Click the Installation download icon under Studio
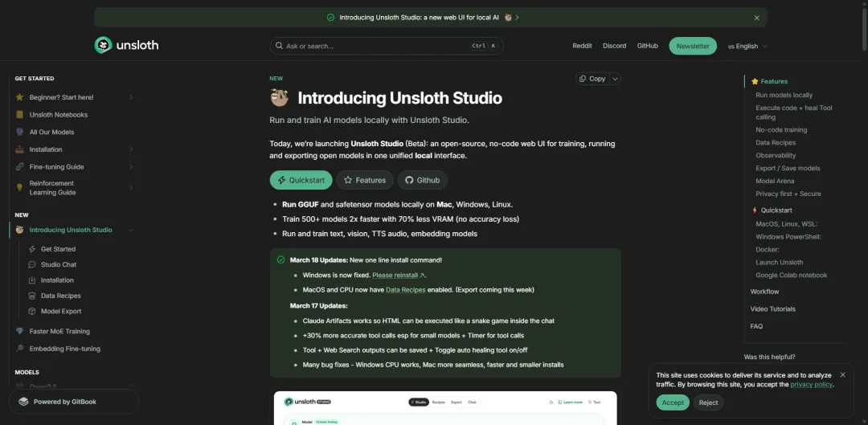This screenshot has width=868, height=425. [32, 280]
